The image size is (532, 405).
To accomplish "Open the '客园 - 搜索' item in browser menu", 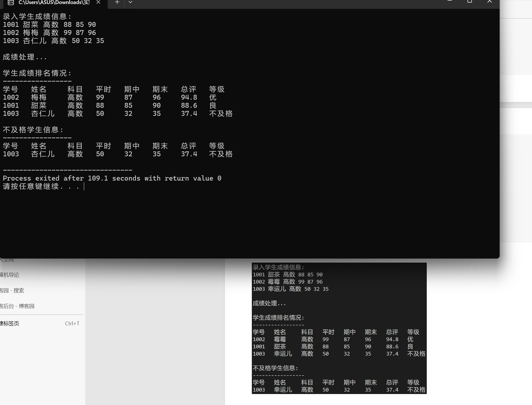I will [12, 290].
